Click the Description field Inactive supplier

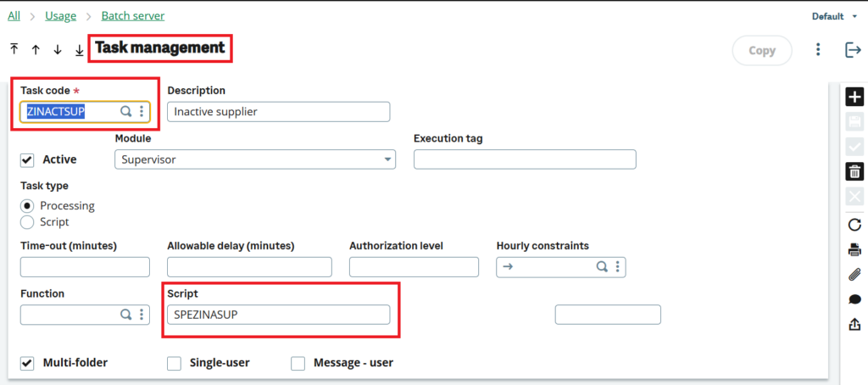[x=278, y=111]
